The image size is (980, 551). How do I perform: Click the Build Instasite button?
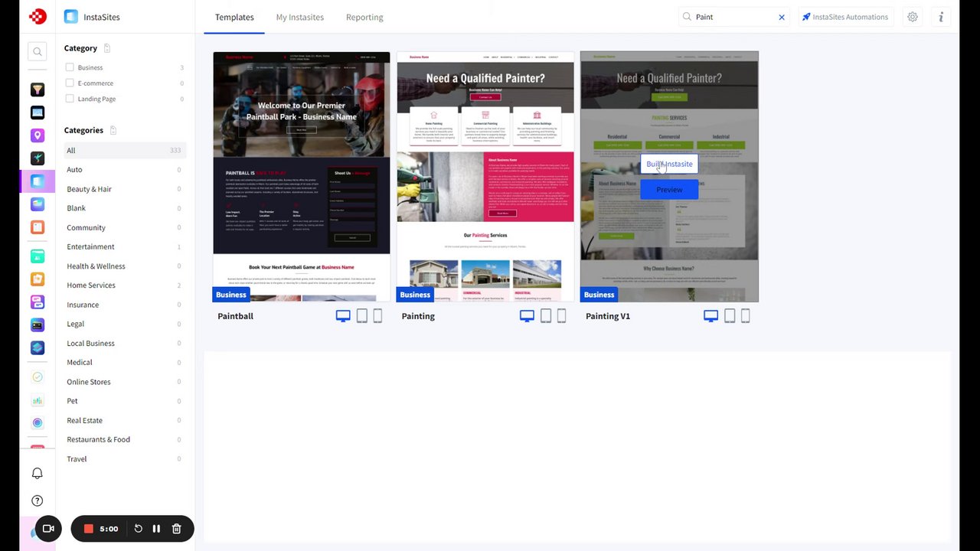[669, 164]
